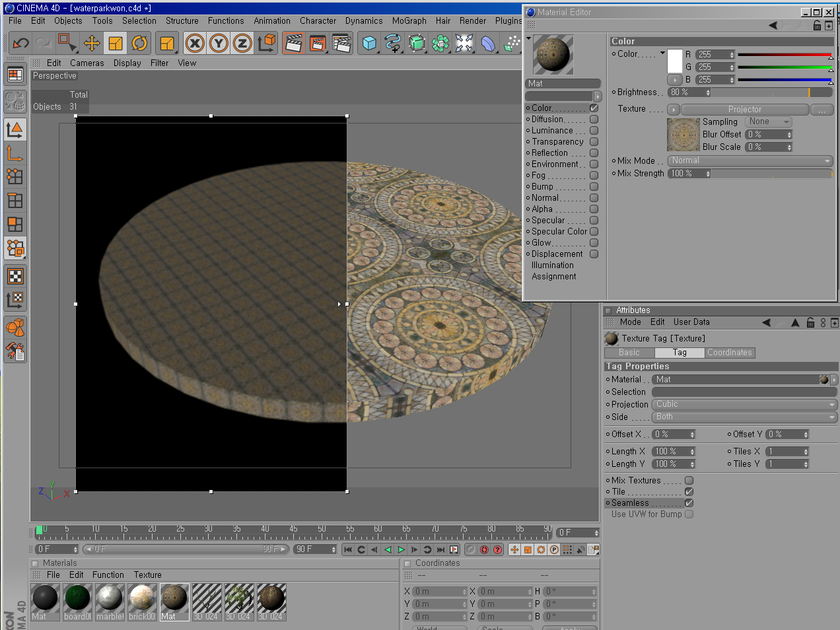Activate the Rotate tool
The width and height of the screenshot is (840, 630).
coord(139,44)
